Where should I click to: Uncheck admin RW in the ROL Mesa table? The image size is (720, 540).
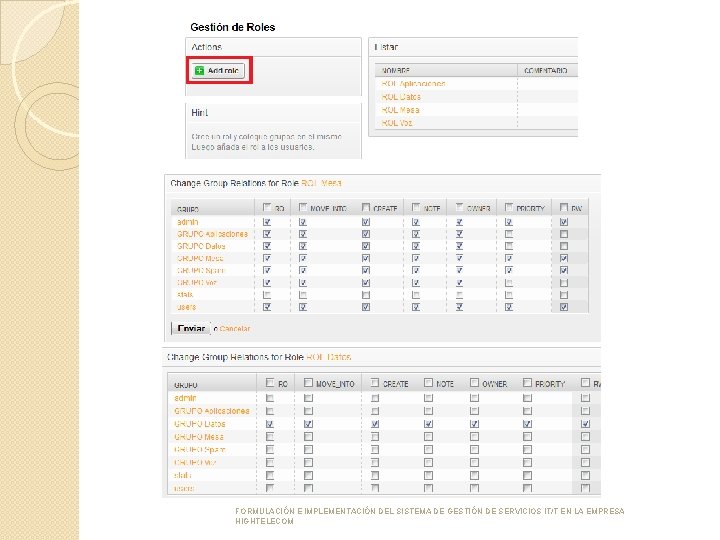565,222
